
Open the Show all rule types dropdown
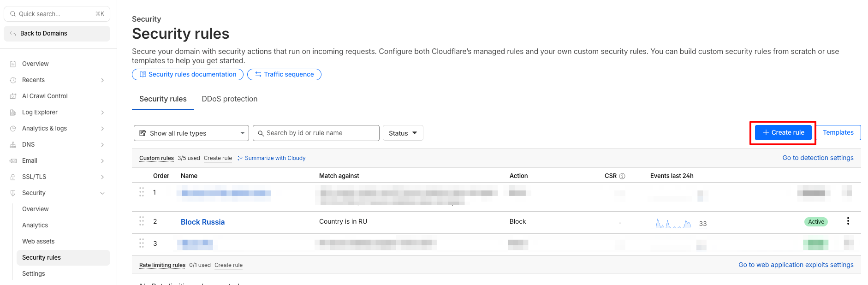click(x=191, y=133)
